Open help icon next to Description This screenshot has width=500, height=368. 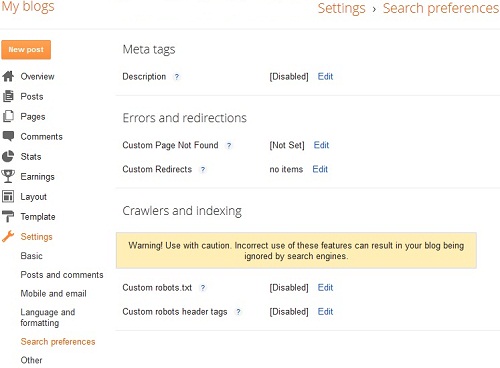(x=177, y=77)
